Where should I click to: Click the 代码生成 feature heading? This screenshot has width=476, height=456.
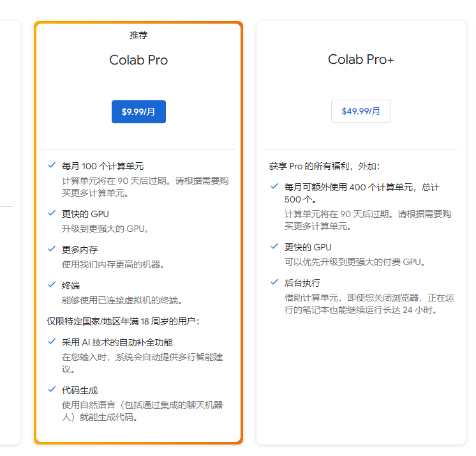(x=80, y=390)
